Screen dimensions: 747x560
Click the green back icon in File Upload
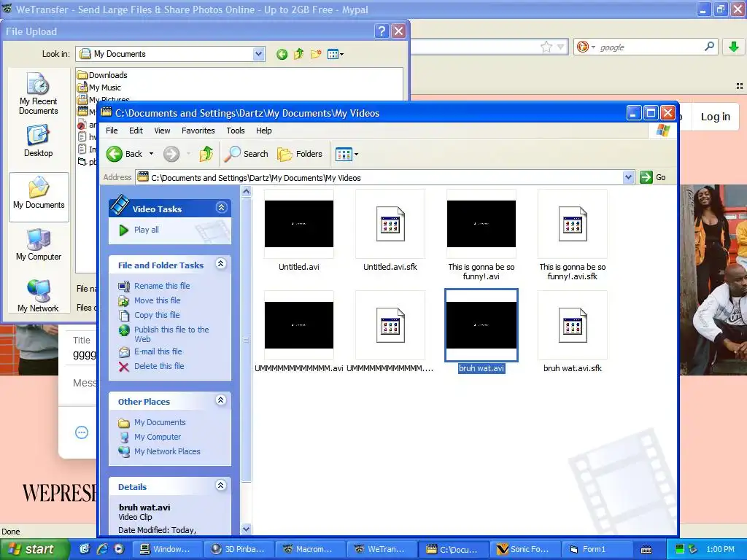coord(282,54)
